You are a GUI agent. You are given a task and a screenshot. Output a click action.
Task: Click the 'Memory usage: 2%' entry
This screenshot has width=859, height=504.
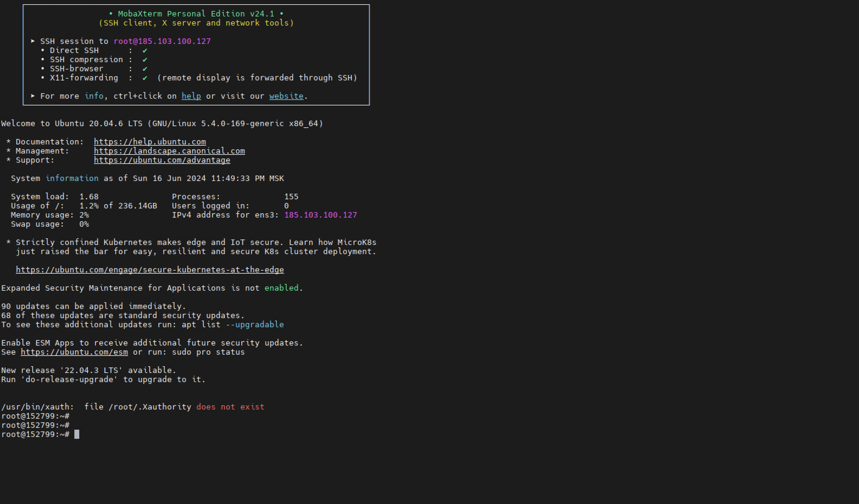(x=50, y=215)
